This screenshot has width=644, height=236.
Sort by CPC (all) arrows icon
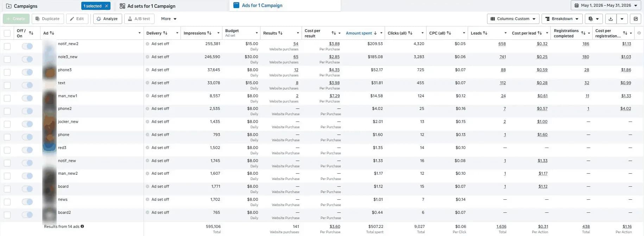[449, 33]
